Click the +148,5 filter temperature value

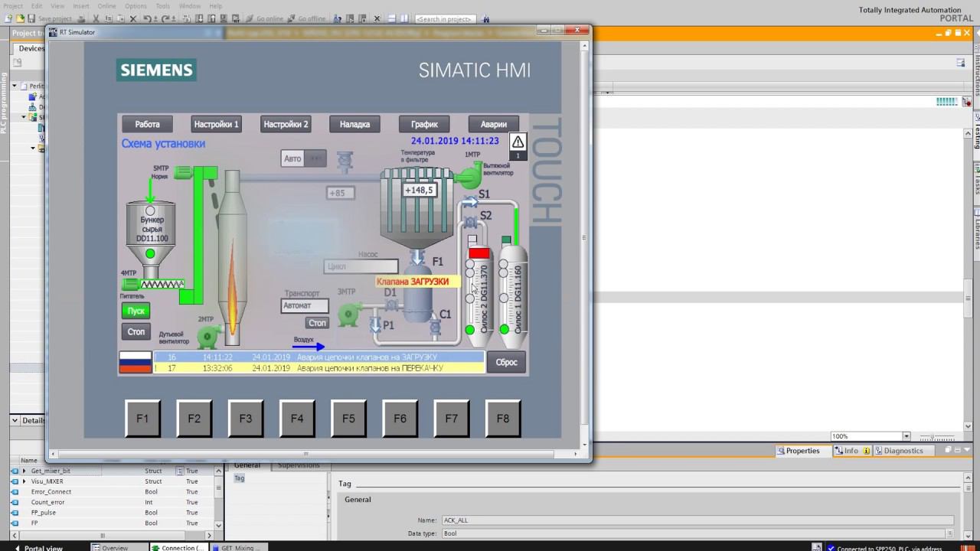coord(419,190)
